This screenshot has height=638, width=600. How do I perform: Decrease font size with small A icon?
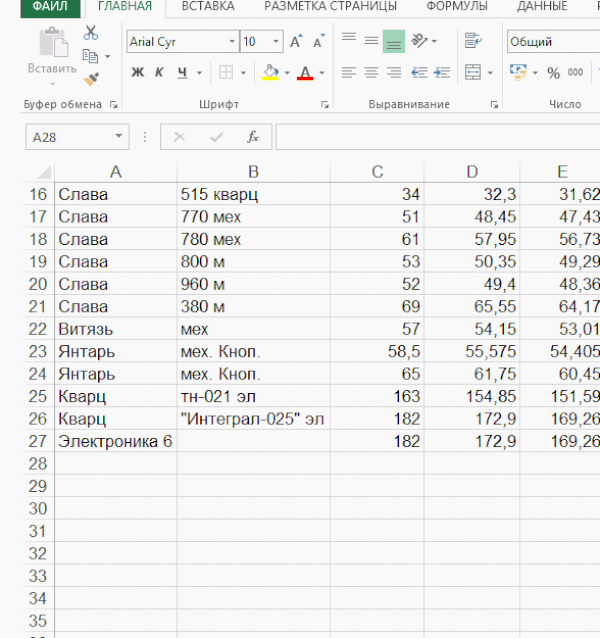pos(319,41)
